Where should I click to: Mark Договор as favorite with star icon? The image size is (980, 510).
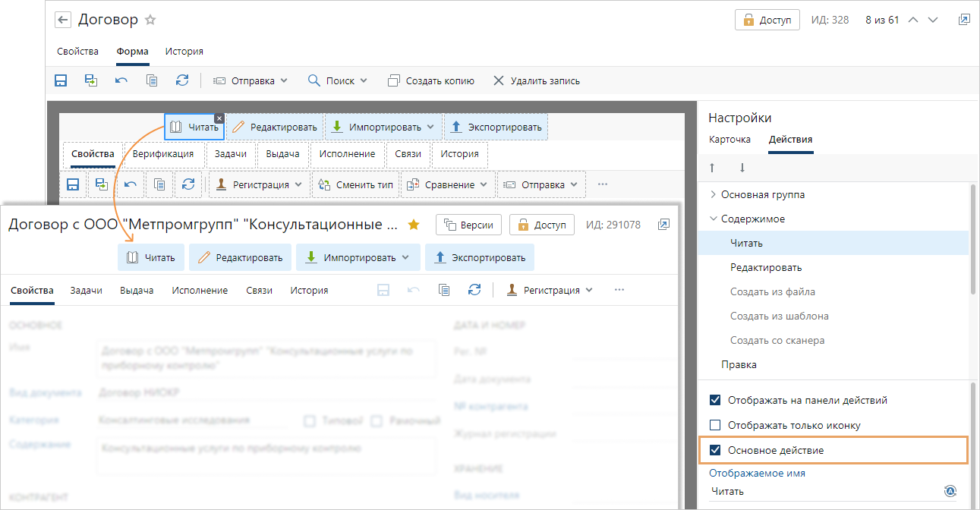coord(150,20)
